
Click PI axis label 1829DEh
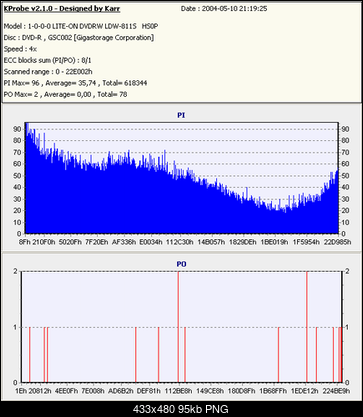click(x=242, y=242)
